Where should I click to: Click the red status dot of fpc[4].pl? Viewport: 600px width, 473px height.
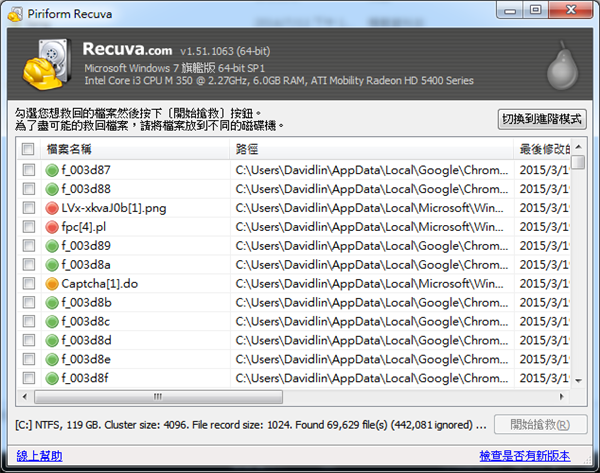(x=52, y=227)
